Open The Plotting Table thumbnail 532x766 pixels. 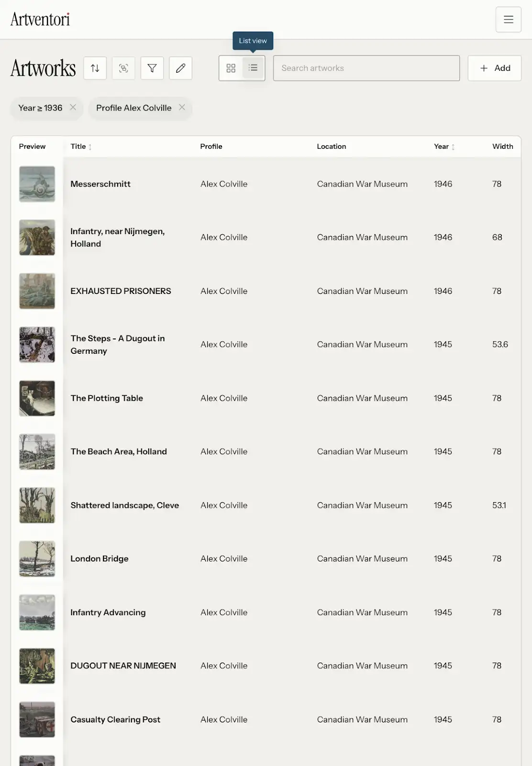tap(37, 398)
